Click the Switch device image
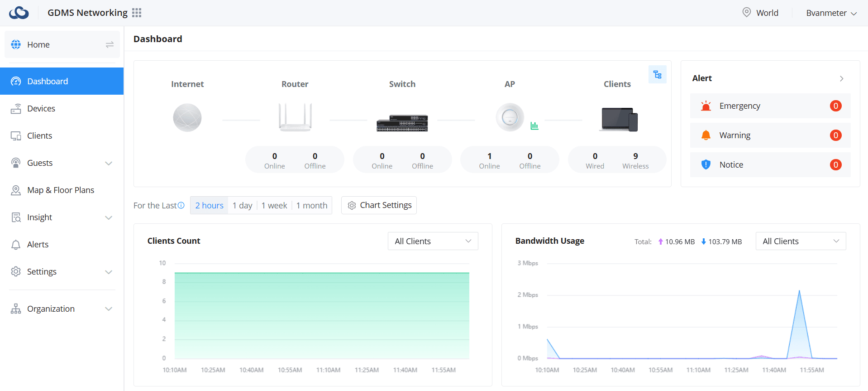This screenshot has width=868, height=391. point(402,123)
